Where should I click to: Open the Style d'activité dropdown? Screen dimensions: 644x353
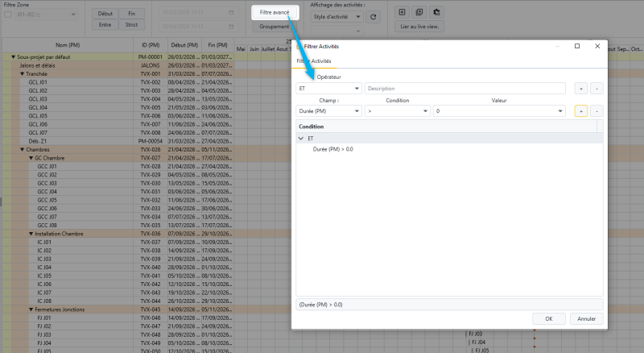point(336,17)
